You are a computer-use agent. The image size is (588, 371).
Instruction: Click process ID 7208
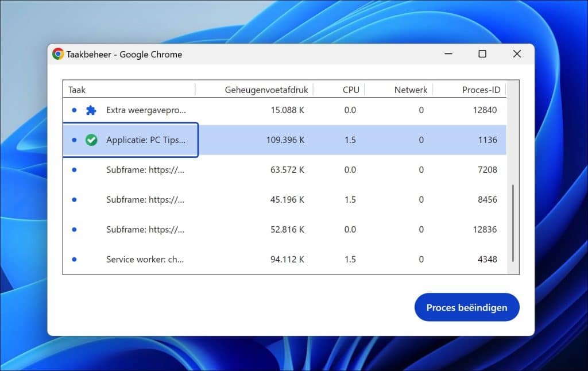[x=488, y=169]
